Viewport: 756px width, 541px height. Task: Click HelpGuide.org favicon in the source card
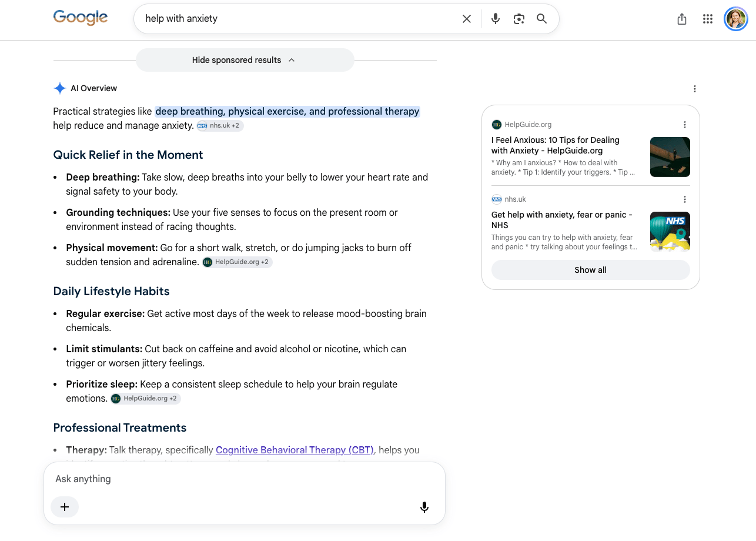(497, 125)
